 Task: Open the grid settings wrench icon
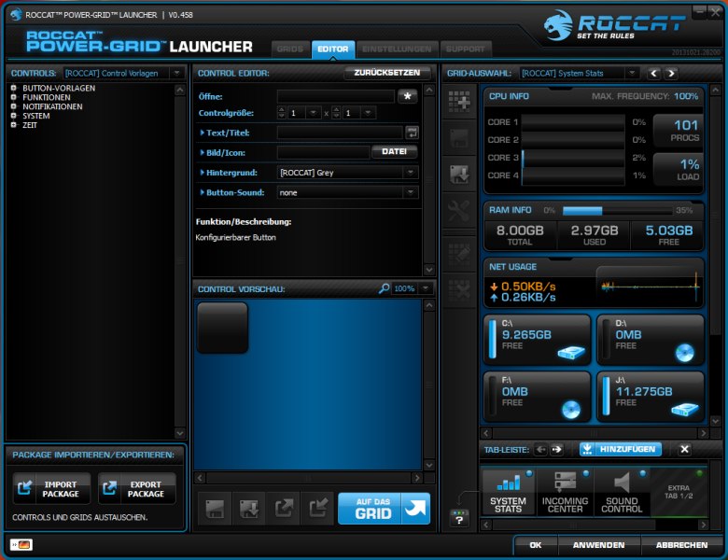(x=459, y=211)
